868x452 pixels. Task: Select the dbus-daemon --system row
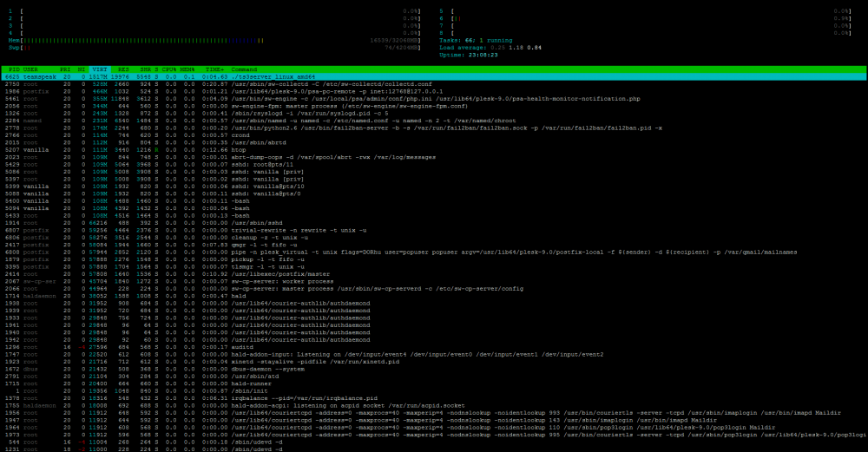pos(434,369)
